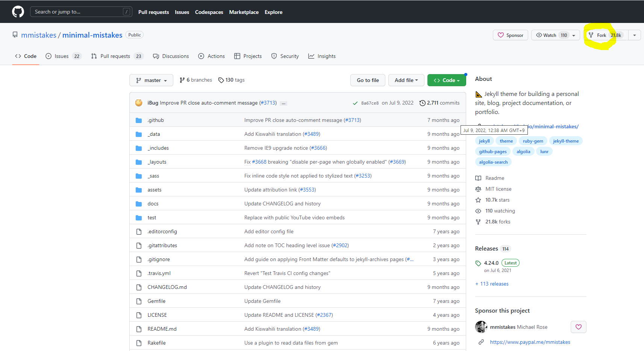Open the Actions tab
Viewport: 644px width, 351px height.
211,56
